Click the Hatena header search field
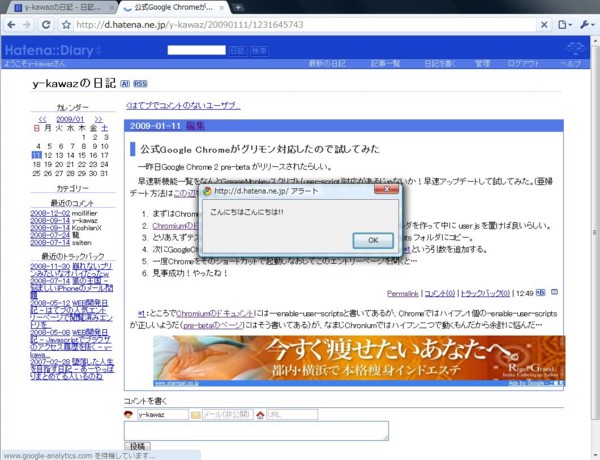The width and height of the screenshot is (600, 460). 196,50
